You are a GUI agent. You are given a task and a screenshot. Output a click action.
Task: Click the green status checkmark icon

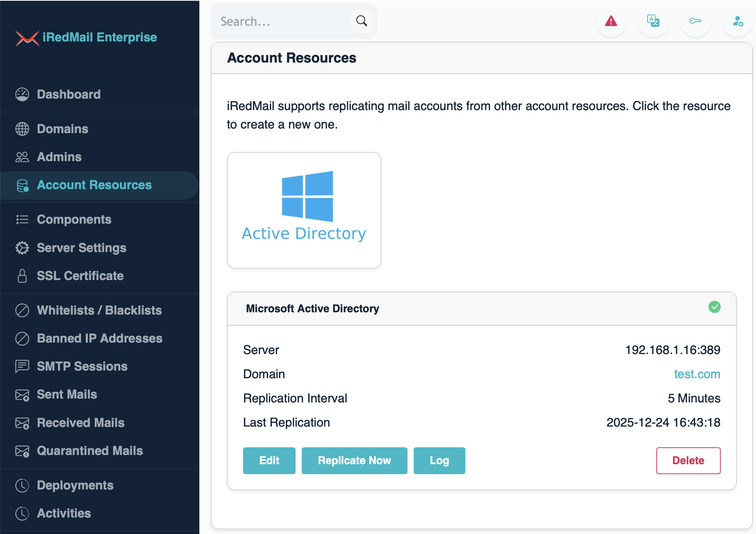coord(714,307)
